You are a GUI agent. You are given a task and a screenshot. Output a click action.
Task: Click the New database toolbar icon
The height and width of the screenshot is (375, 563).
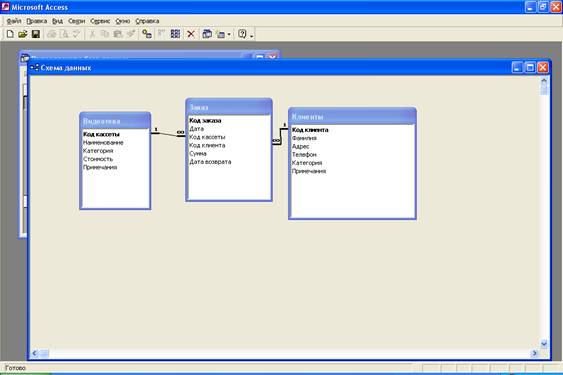pyautogui.click(x=10, y=34)
